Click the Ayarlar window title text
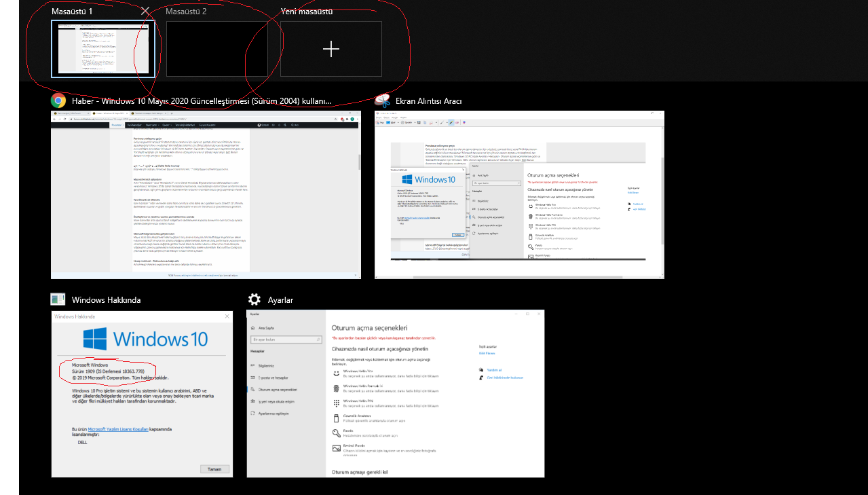This screenshot has height=495, width=868. (281, 299)
